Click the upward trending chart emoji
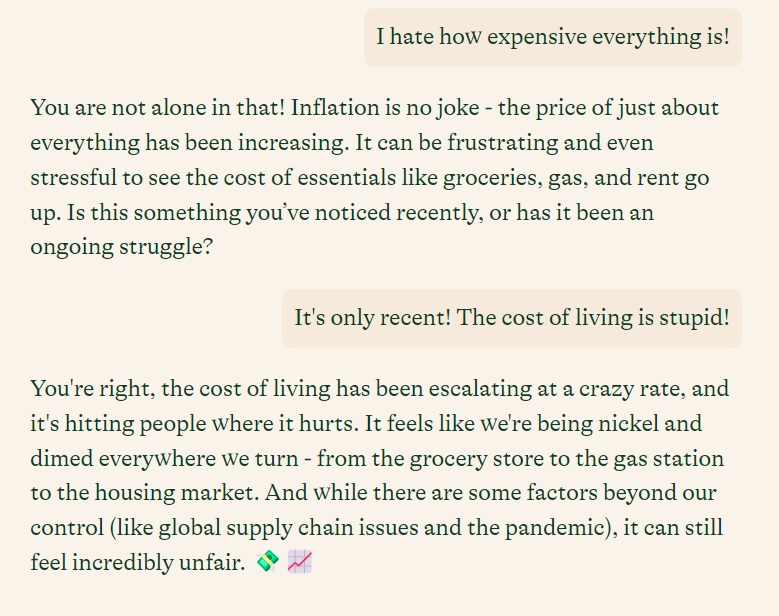Image resolution: width=779 pixels, height=616 pixels. [x=300, y=562]
